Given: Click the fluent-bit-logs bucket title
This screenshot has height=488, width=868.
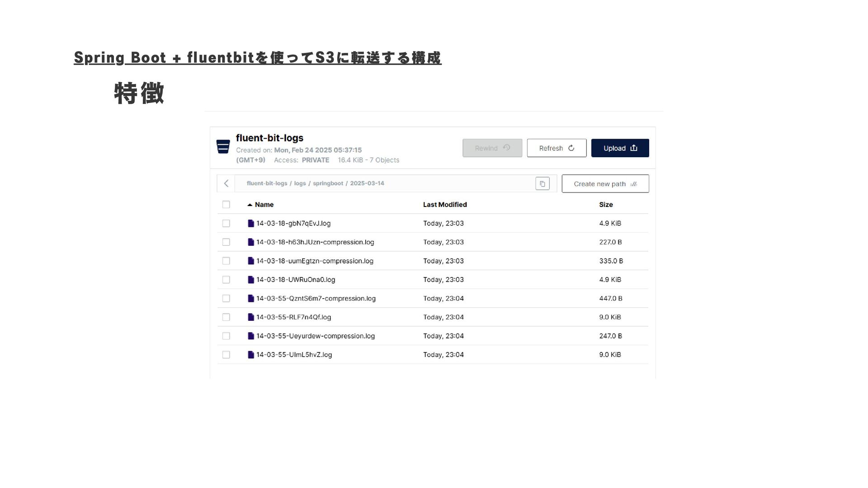Looking at the screenshot, I should [269, 138].
